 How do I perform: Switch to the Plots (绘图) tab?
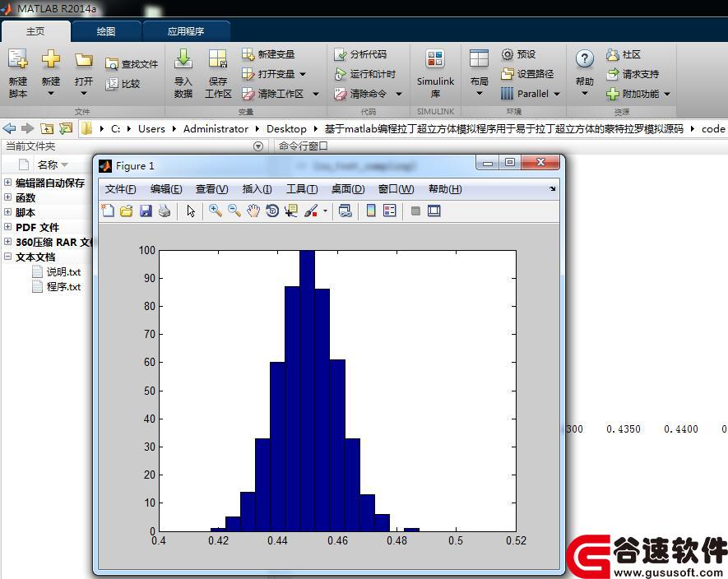click(x=106, y=31)
